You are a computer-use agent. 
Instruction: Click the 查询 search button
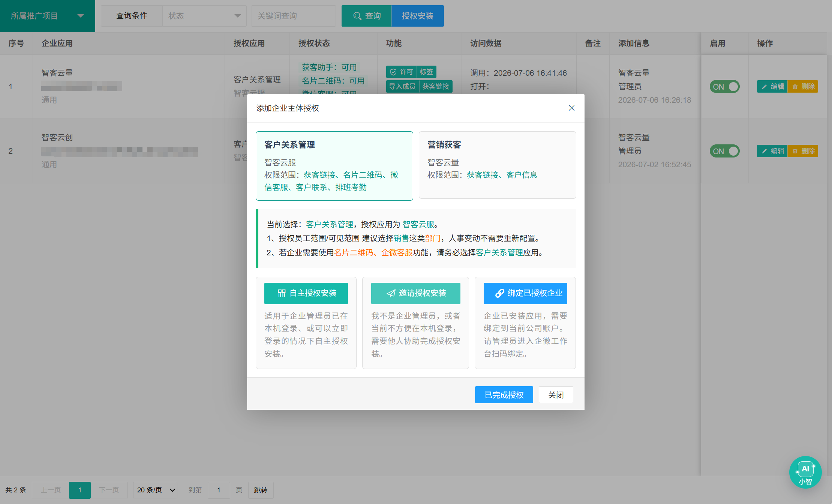pyautogui.click(x=367, y=16)
